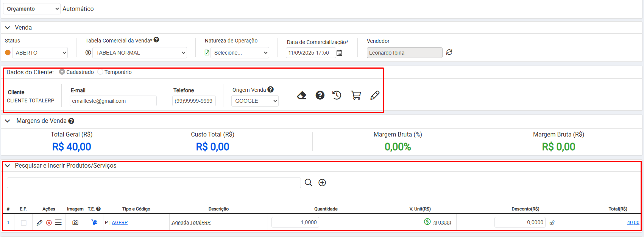Click the unlock padlock beside discount field

(552, 223)
